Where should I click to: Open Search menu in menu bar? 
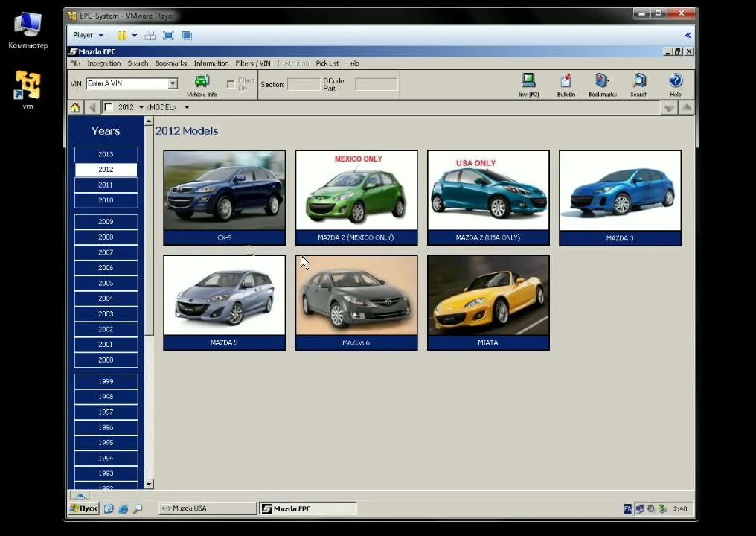tap(138, 63)
